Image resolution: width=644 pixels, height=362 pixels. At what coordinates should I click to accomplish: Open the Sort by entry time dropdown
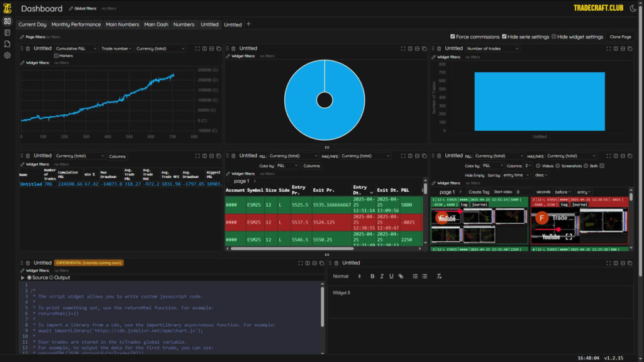(516, 175)
